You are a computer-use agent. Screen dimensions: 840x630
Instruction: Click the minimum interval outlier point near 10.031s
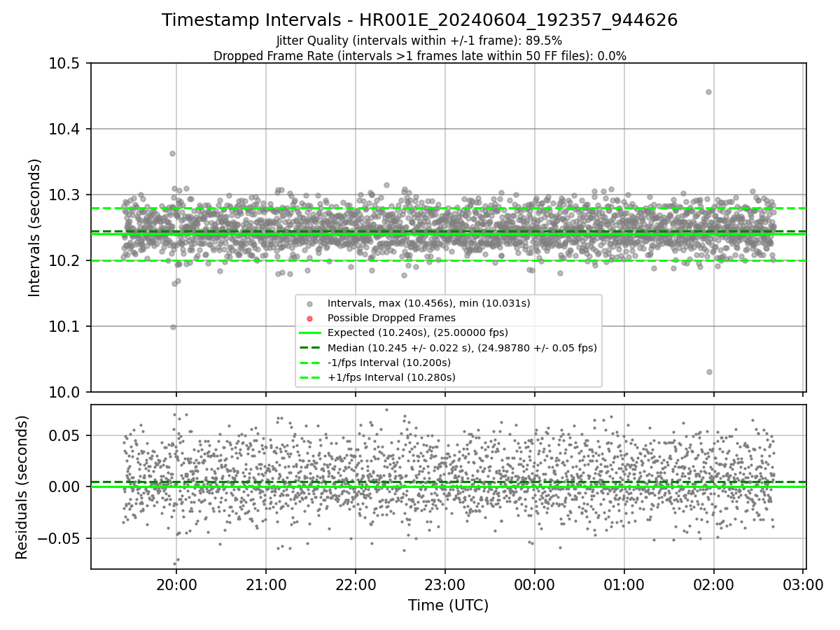[709, 372]
